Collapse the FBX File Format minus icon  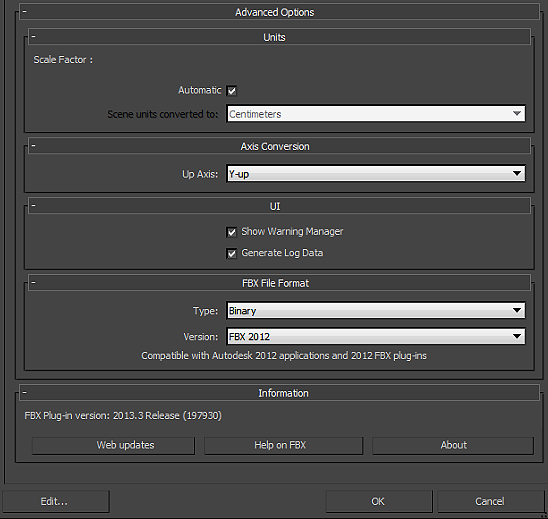34,282
